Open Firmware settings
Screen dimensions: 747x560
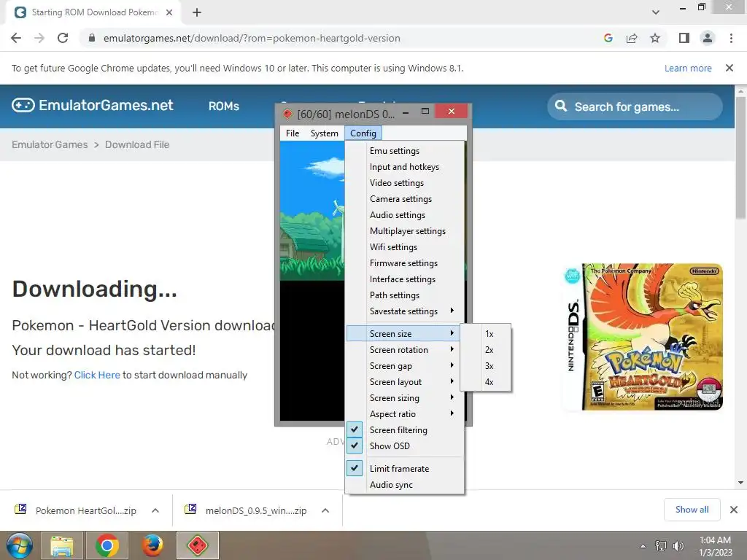[404, 263]
